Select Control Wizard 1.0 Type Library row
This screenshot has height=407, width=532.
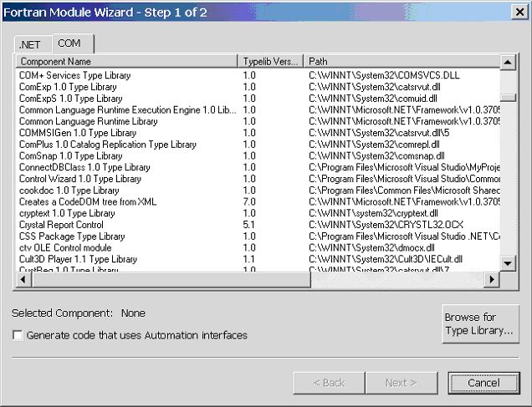pos(258,179)
